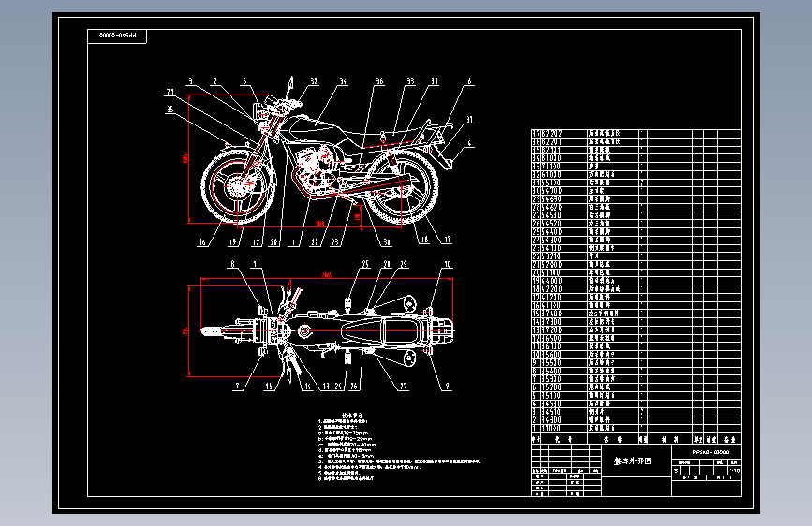Click the red wheelbase dimension under side view
Image resolution: width=812 pixels, height=526 pixels.
319,224
